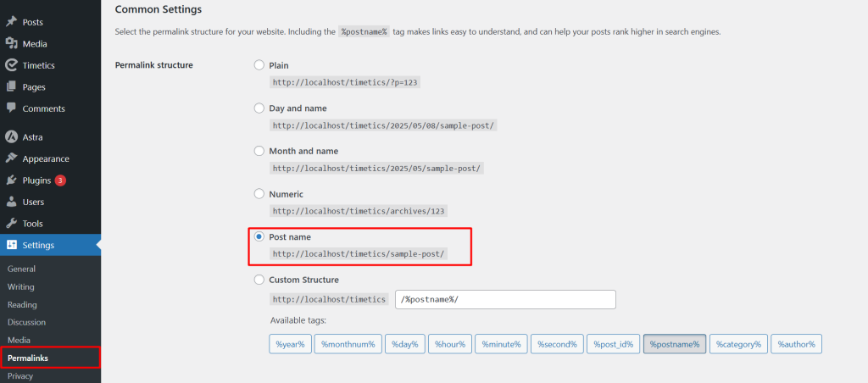Viewport: 868px width, 383px height.
Task: Open the General settings submenu item
Action: coord(21,269)
